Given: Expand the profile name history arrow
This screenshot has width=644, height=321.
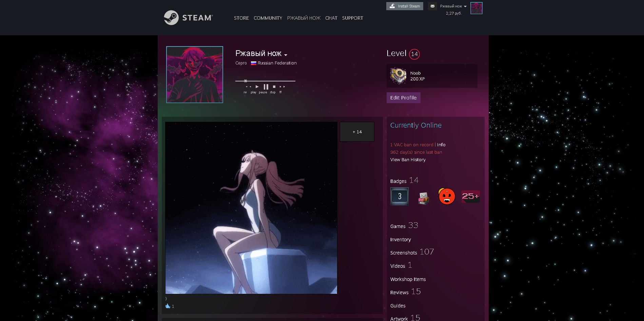Looking at the screenshot, I should pyautogui.click(x=286, y=55).
